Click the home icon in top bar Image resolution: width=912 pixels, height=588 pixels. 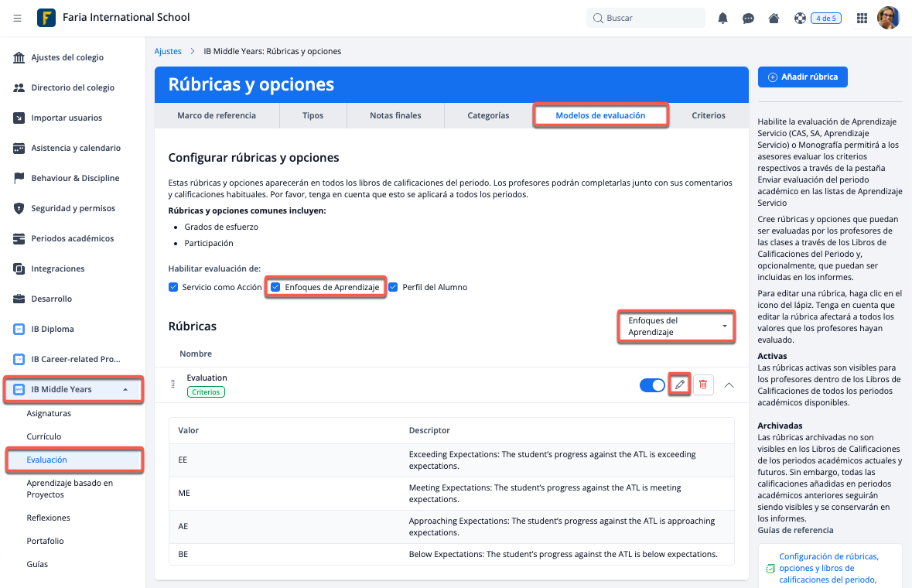[x=774, y=18]
